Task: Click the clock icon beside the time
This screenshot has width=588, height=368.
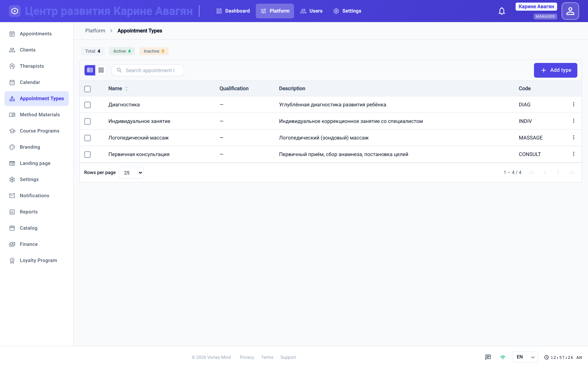Action: point(546,357)
